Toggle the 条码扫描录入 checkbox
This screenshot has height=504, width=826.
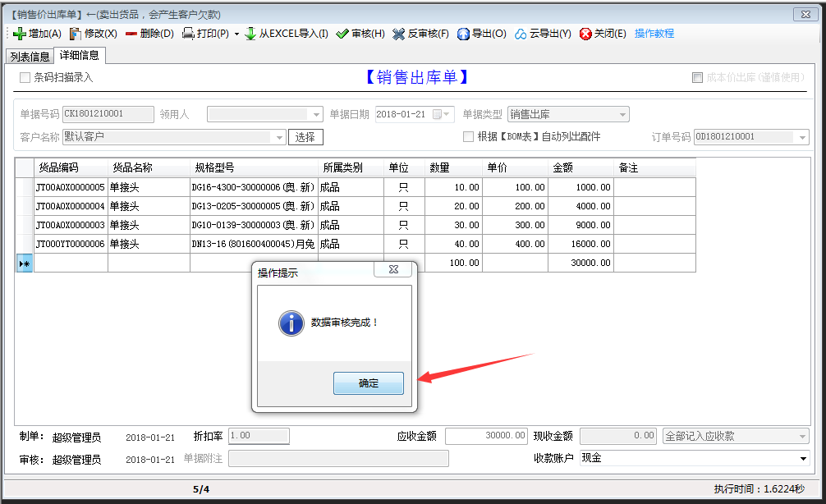tap(25, 77)
